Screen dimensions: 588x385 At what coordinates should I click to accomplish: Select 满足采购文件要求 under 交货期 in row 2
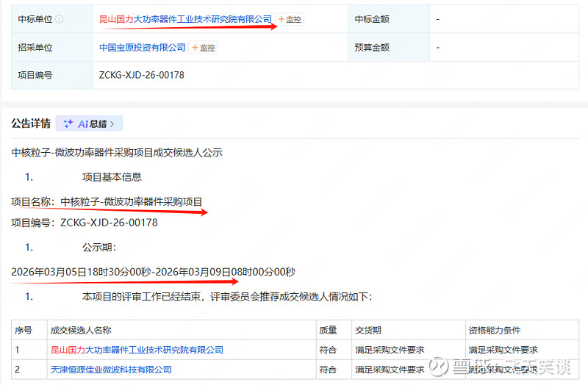[x=390, y=370]
